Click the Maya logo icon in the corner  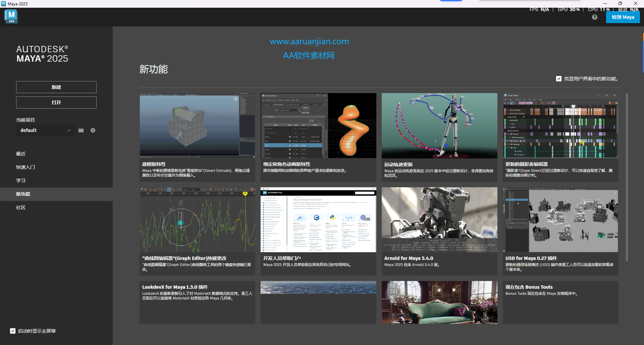[11, 16]
